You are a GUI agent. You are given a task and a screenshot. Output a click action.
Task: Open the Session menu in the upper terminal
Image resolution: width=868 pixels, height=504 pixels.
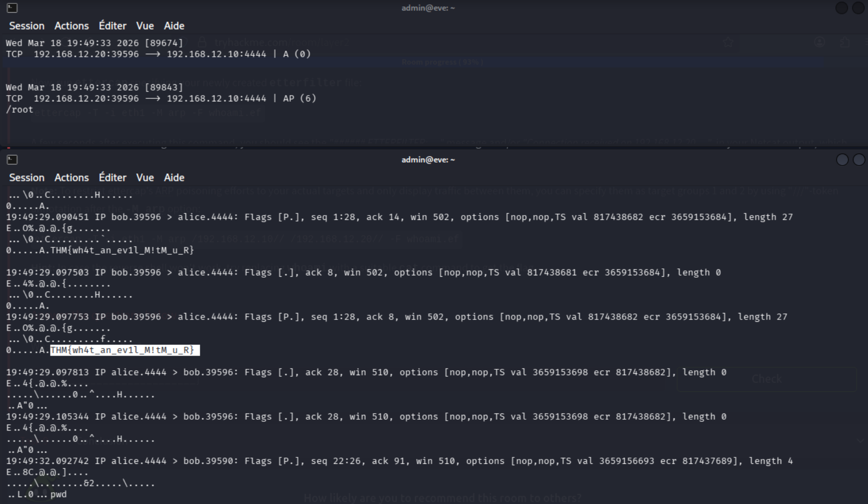26,26
